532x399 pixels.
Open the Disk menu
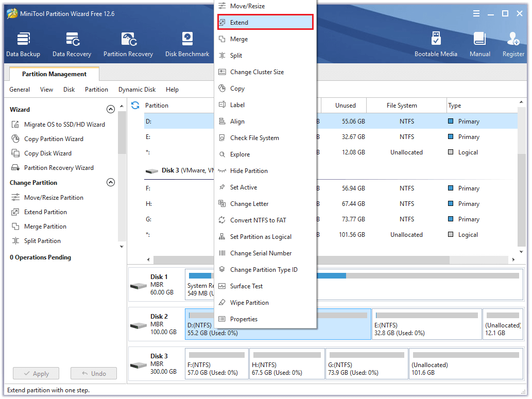click(69, 90)
